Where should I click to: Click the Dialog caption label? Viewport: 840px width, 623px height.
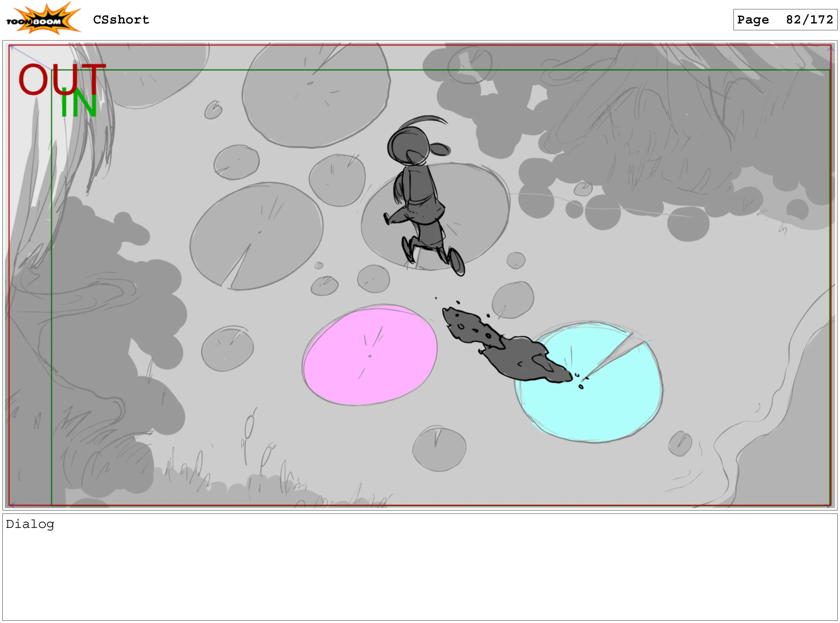pyautogui.click(x=30, y=525)
